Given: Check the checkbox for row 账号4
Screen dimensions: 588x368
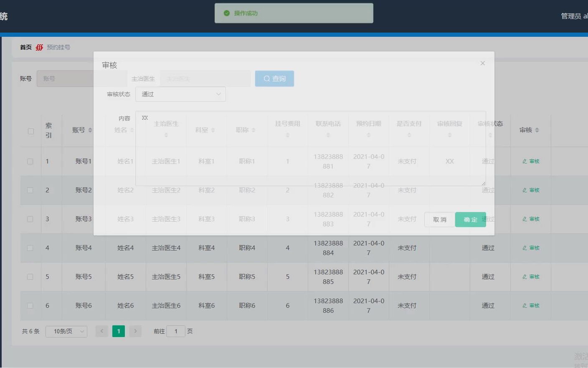Looking at the screenshot, I should coord(30,248).
